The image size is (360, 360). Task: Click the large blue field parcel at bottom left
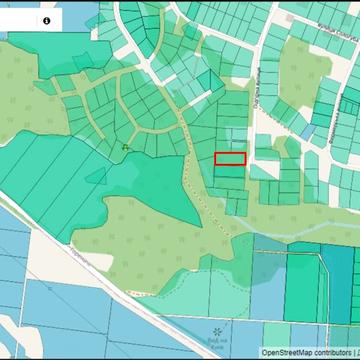click(x=67, y=317)
